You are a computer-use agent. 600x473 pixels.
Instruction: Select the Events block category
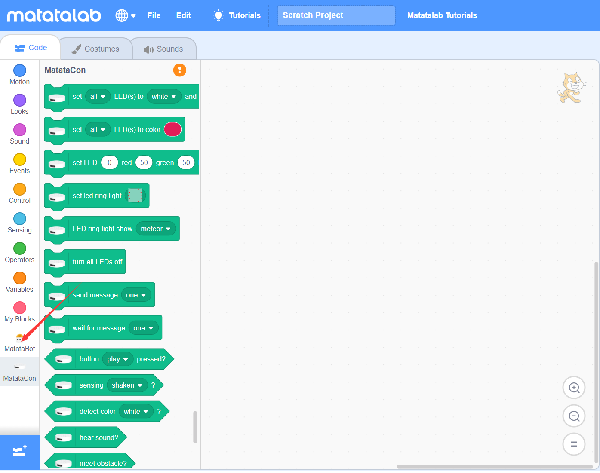[20, 163]
